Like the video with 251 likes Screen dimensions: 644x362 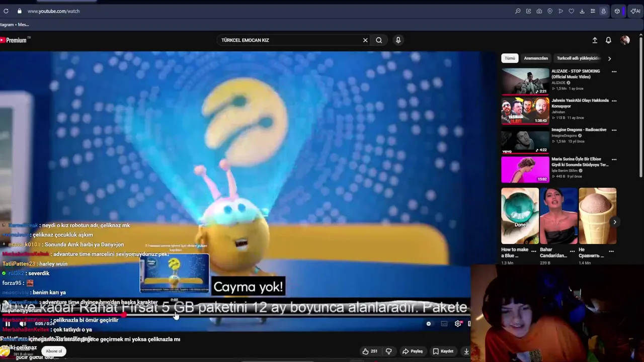[x=370, y=351]
